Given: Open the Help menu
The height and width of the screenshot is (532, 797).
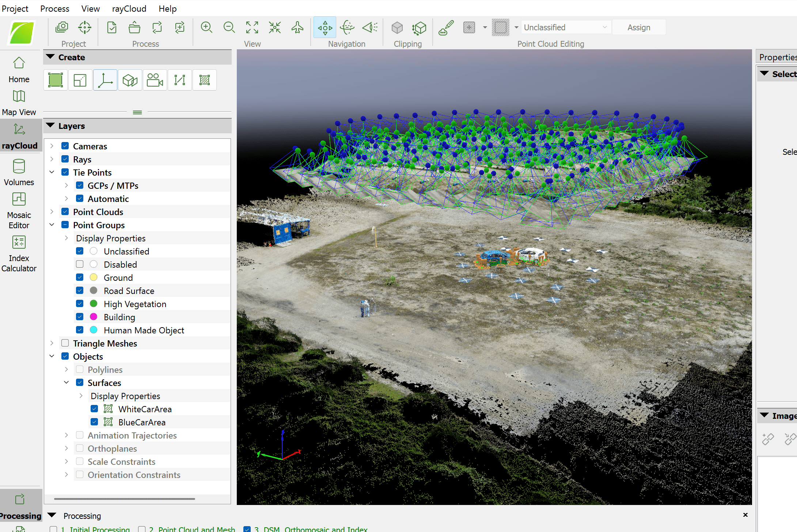Looking at the screenshot, I should point(168,8).
